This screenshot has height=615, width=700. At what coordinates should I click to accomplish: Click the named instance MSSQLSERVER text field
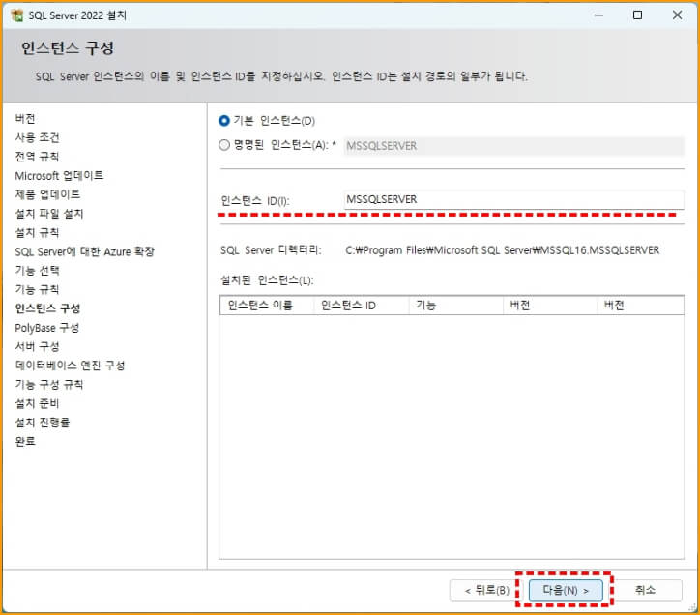click(513, 146)
